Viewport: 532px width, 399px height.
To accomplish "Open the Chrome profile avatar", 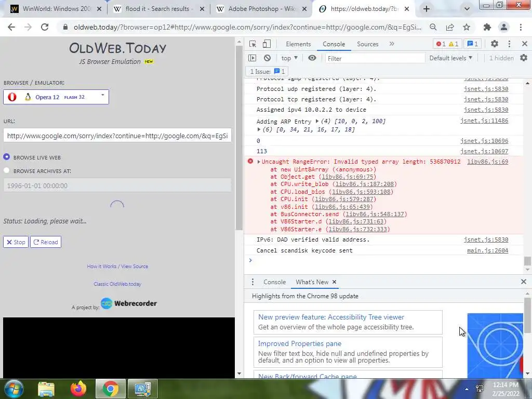I will 504,27.
